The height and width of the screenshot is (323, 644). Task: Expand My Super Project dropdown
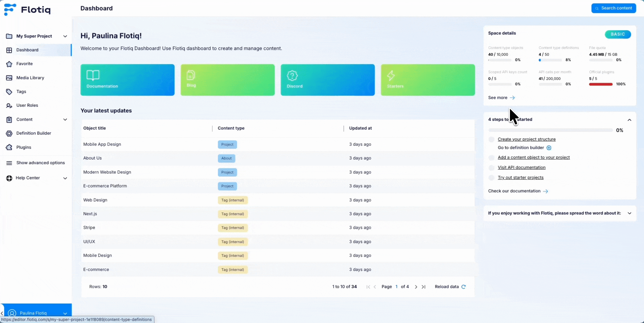point(65,36)
